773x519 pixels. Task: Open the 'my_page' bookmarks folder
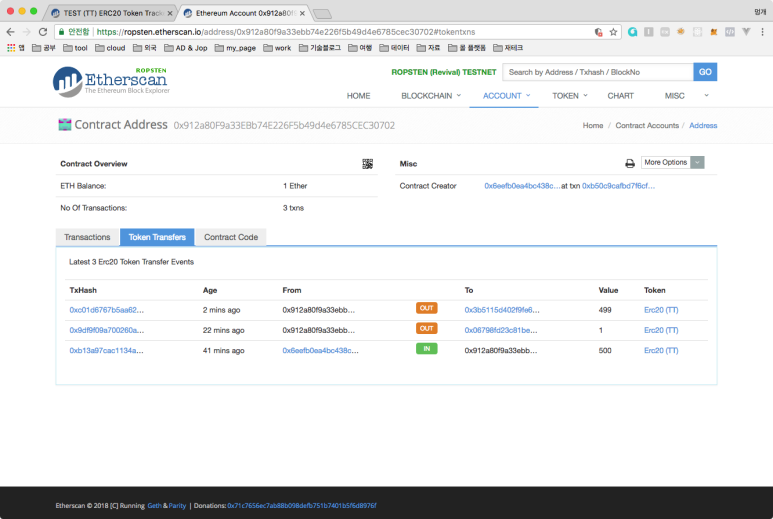[x=235, y=48]
